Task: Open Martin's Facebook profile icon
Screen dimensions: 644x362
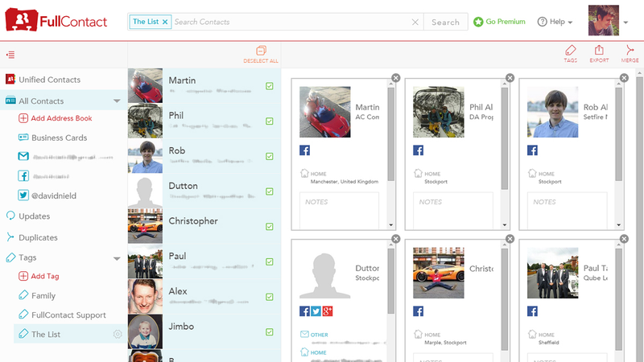Action: [305, 150]
